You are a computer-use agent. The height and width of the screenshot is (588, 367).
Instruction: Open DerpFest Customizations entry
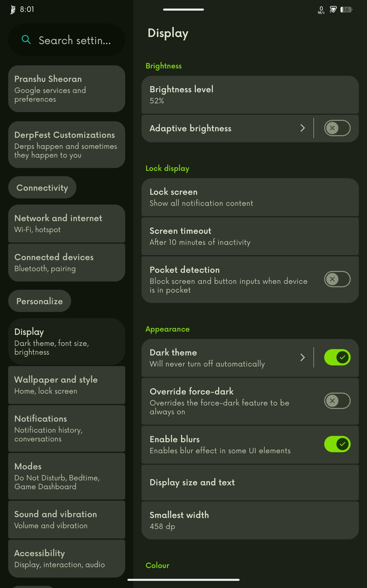[67, 144]
